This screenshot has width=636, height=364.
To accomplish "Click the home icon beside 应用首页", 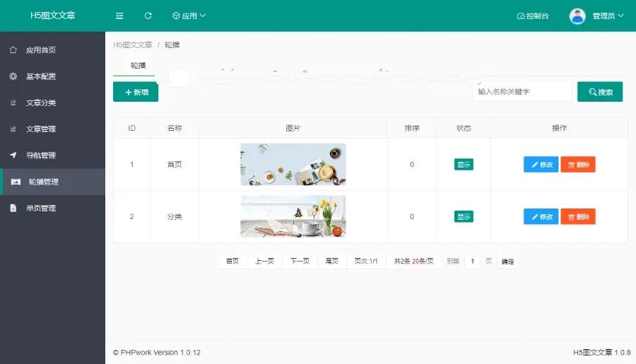I will [13, 50].
